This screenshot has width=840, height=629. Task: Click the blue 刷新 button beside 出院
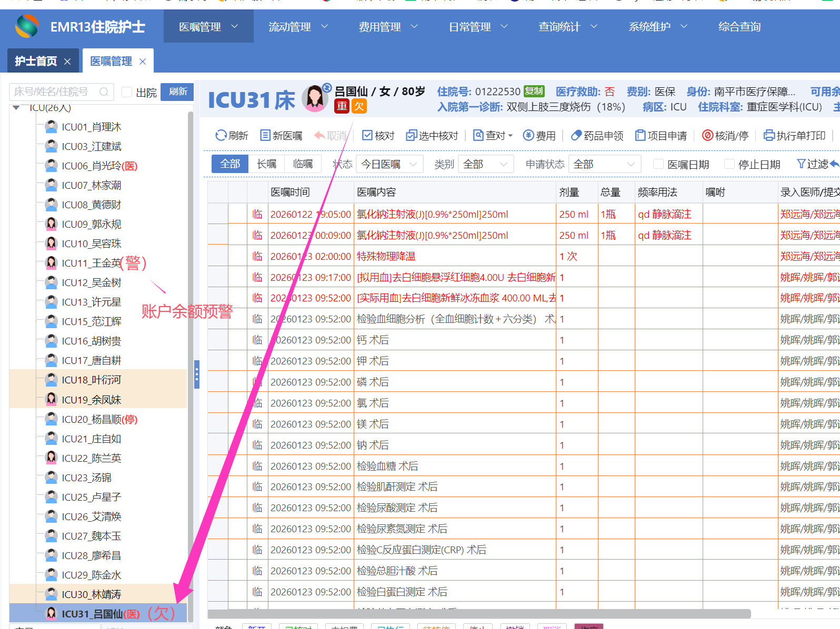point(177,92)
